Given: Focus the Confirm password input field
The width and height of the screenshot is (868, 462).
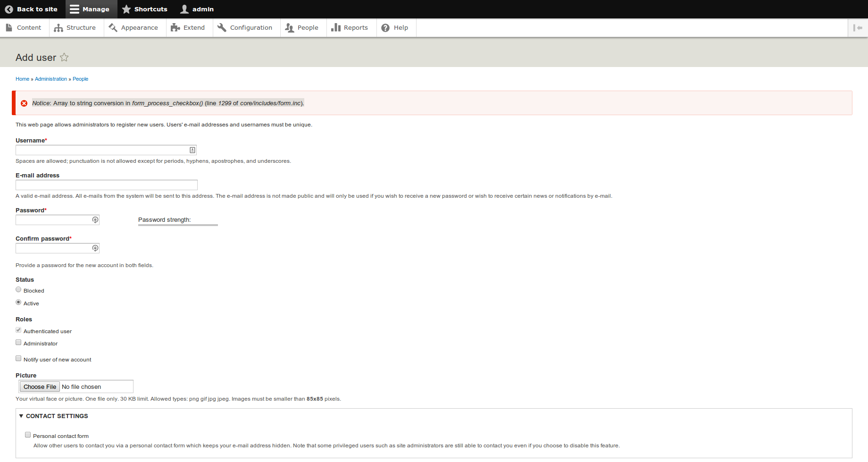Looking at the screenshot, I should click(x=58, y=248).
